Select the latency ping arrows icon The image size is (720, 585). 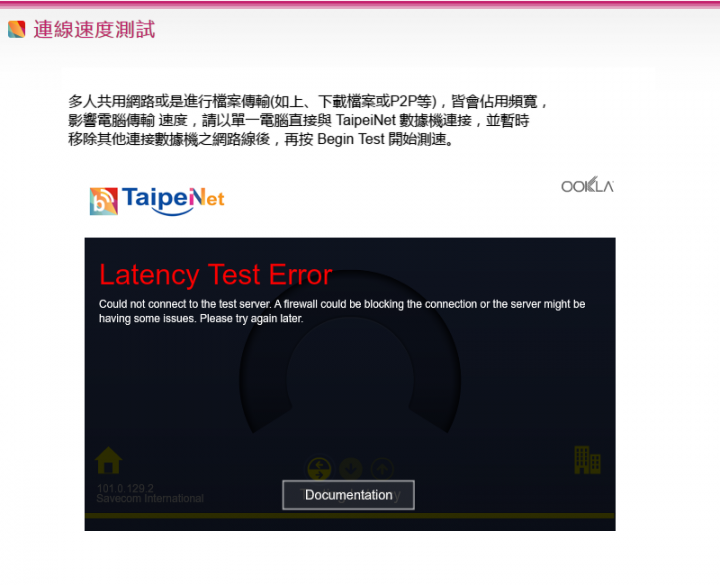point(319,469)
